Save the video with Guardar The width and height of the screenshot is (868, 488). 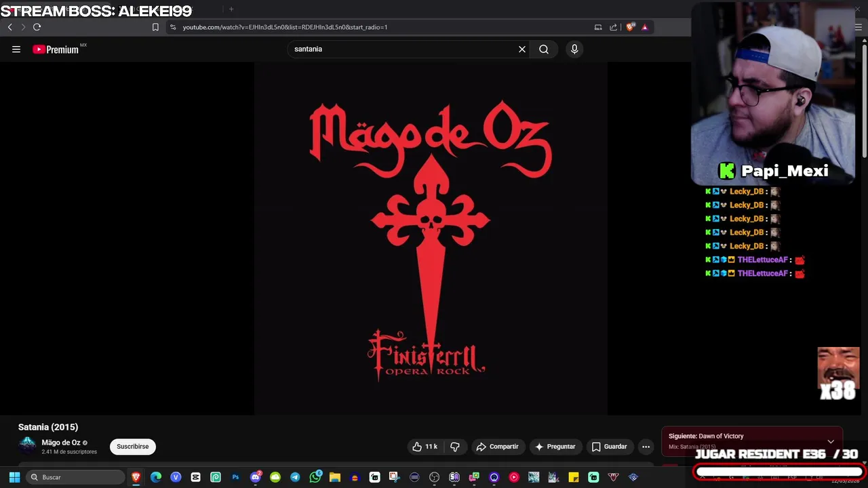point(609,447)
